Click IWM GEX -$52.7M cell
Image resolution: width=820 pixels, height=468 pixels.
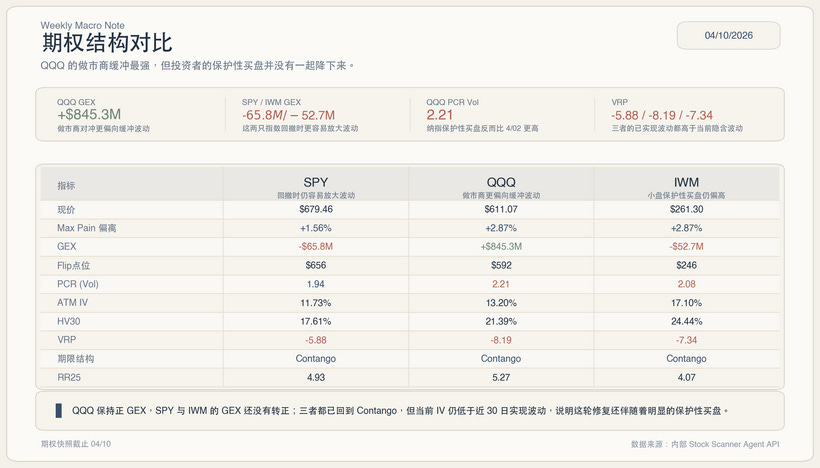pyautogui.click(x=686, y=246)
